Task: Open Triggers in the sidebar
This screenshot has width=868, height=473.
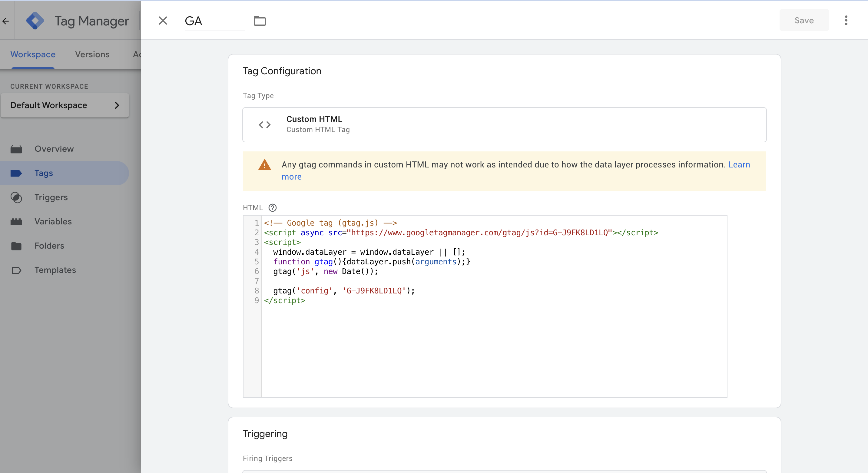Action: coord(51,197)
